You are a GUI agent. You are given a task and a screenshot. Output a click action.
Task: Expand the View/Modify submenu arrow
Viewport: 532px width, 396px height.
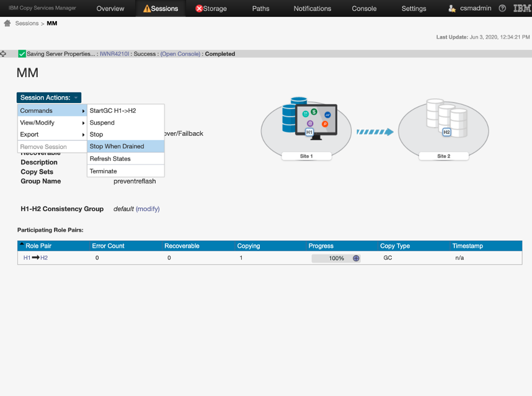[83, 123]
